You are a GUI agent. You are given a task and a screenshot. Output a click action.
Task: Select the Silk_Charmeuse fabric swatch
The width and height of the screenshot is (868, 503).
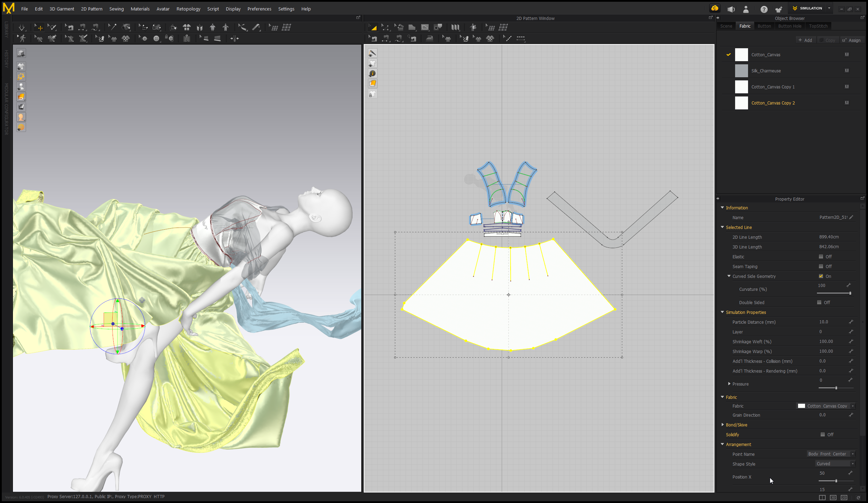[741, 71]
